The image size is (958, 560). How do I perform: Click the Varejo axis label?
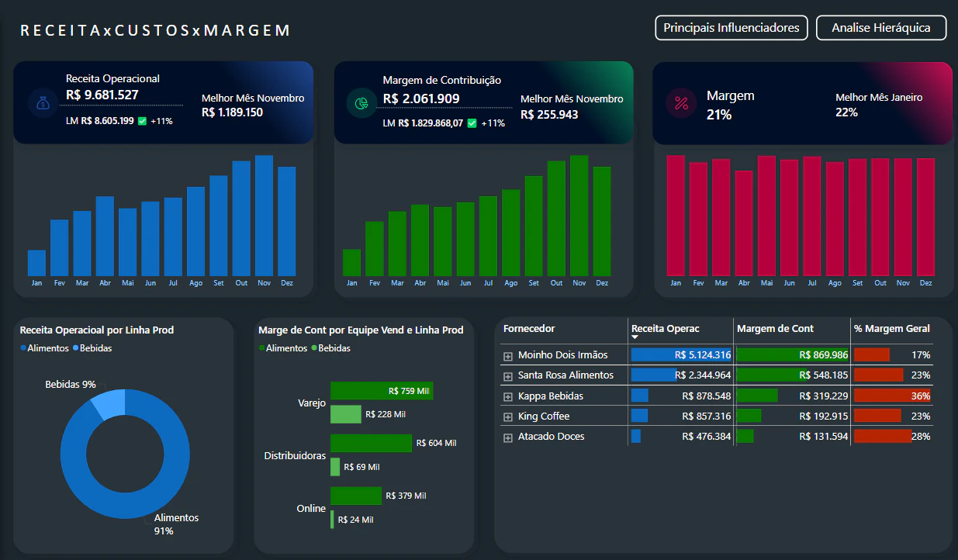click(x=312, y=403)
